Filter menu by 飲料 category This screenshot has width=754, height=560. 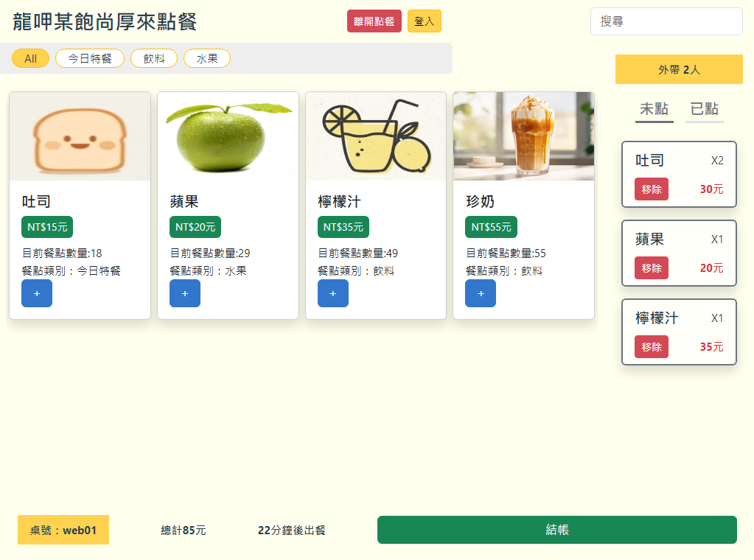coord(154,59)
